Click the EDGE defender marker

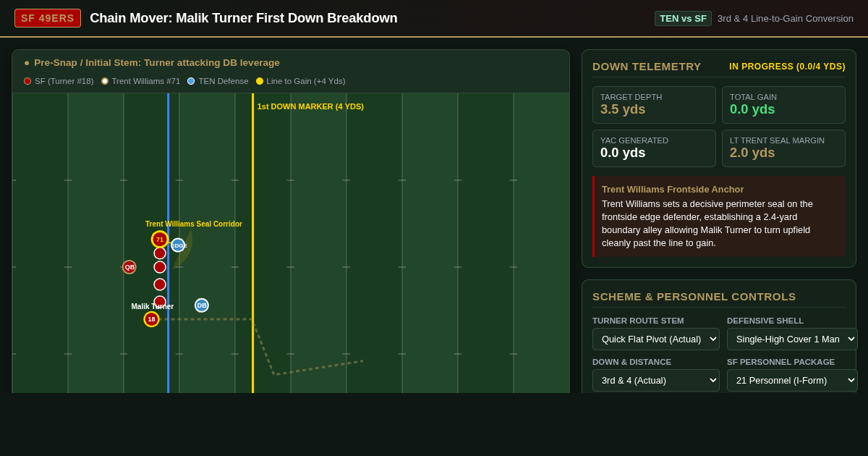coord(178,245)
